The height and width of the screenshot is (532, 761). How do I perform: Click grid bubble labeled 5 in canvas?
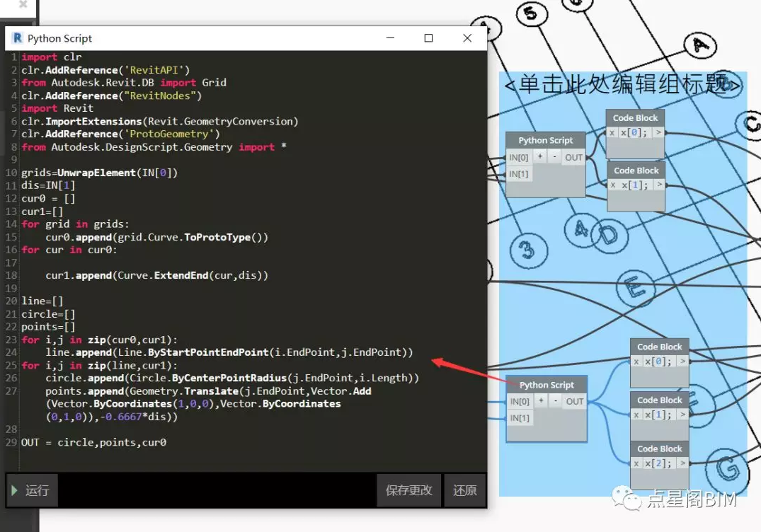(532, 13)
